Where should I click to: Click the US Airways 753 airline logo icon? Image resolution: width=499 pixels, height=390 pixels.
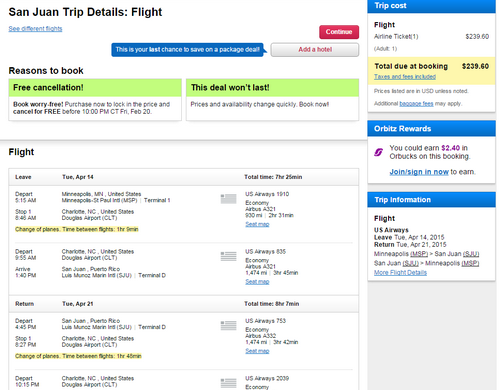coord(228,325)
